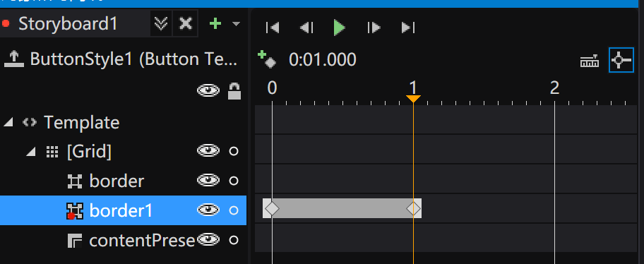
Task: Click the record keyframe icon
Action: [266, 59]
